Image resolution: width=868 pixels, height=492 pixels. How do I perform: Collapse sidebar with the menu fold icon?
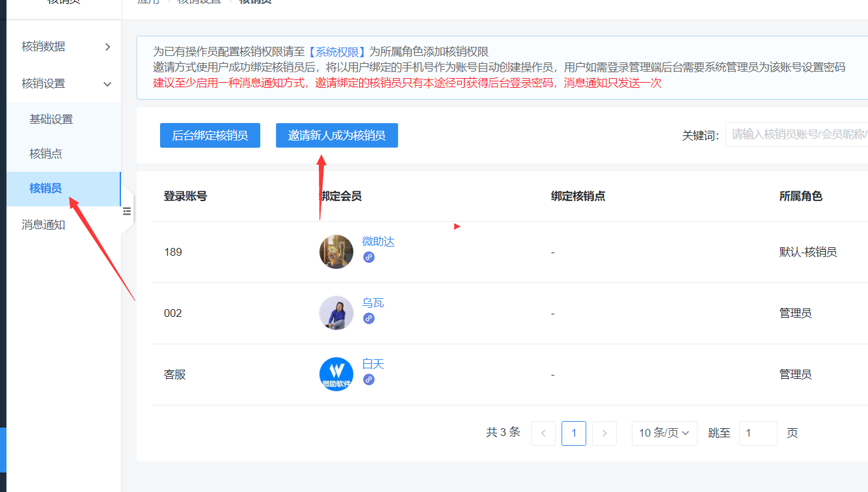coord(127,211)
